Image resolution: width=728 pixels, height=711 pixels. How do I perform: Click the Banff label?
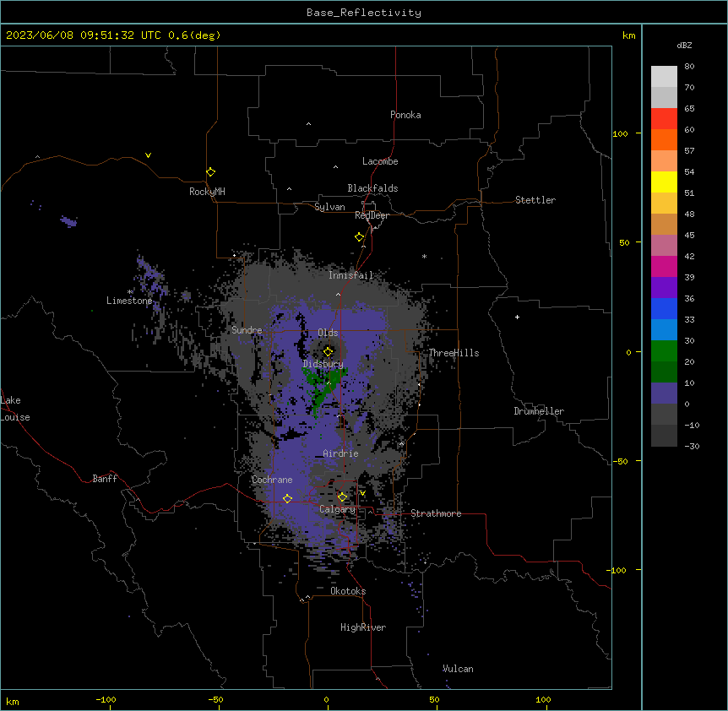click(105, 479)
